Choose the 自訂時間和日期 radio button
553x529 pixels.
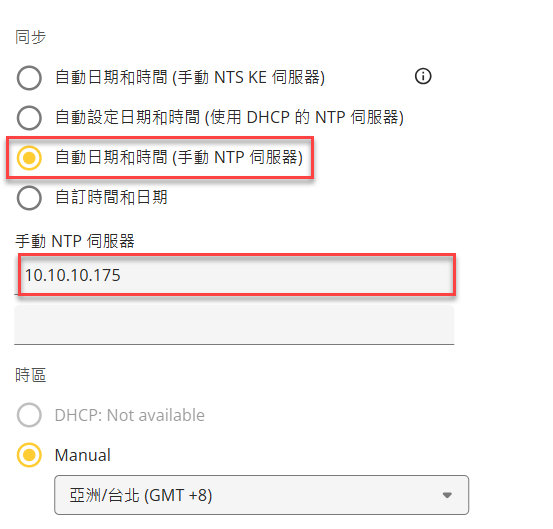coord(29,197)
